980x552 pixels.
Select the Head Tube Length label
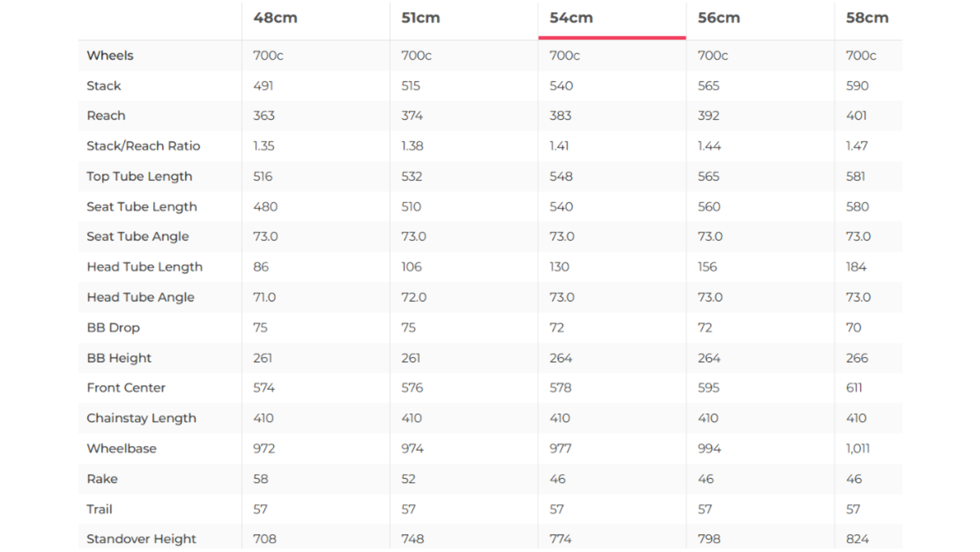(145, 267)
